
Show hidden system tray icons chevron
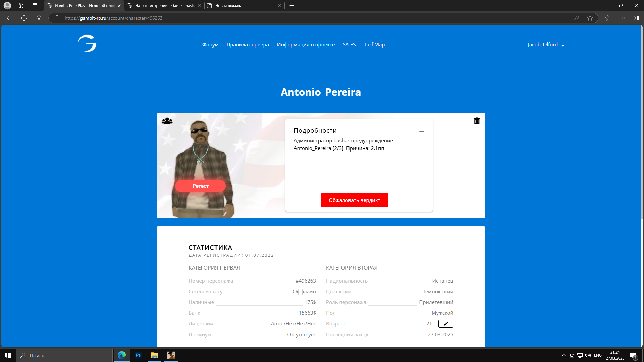coord(563,355)
